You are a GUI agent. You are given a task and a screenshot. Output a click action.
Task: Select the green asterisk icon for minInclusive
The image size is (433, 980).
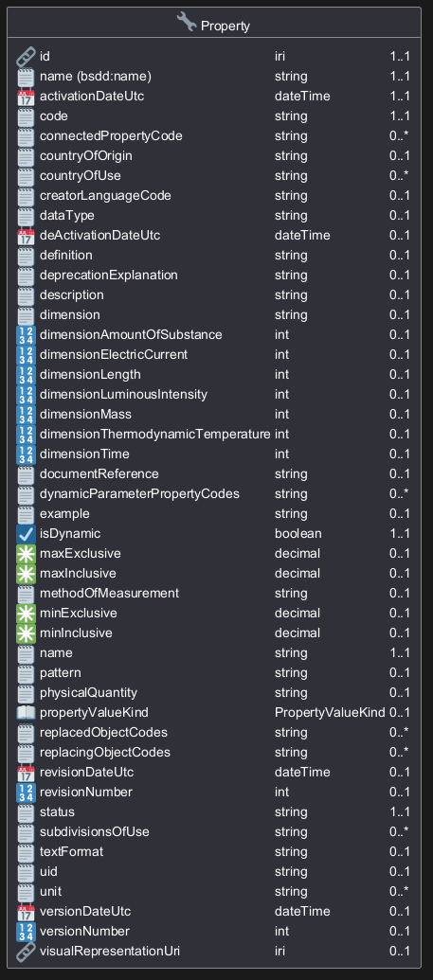[26, 633]
